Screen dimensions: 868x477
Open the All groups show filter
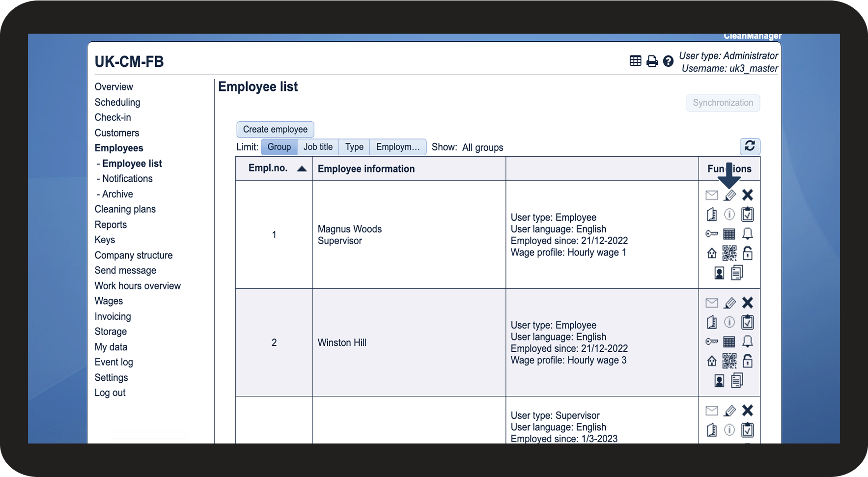point(482,147)
